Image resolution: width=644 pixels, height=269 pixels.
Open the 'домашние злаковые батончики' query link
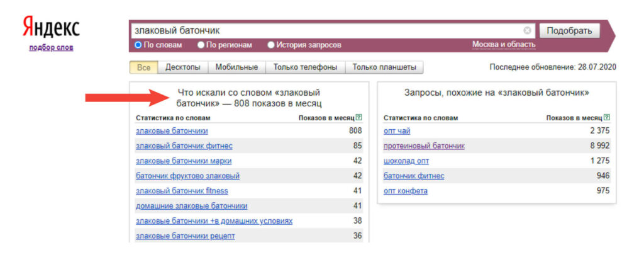click(x=191, y=206)
